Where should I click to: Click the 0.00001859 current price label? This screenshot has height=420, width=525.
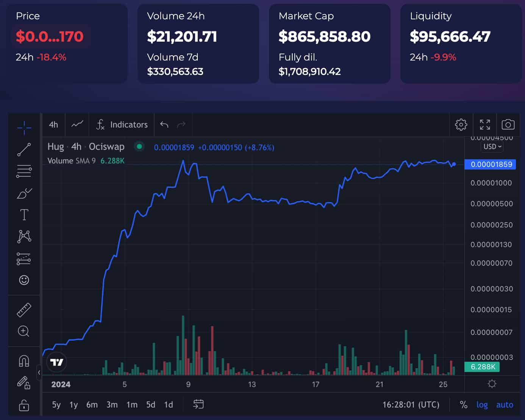(x=491, y=164)
